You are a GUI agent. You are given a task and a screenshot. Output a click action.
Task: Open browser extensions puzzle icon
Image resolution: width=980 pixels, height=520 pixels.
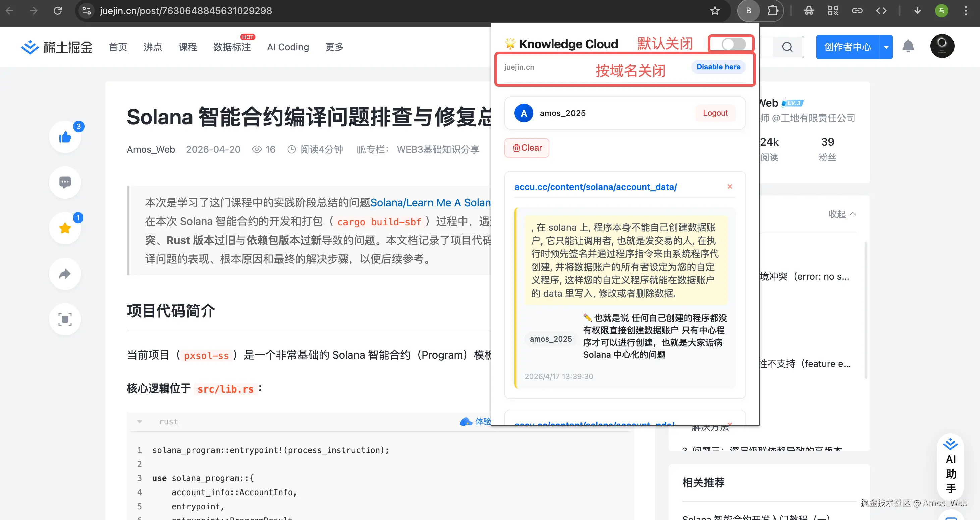(772, 11)
